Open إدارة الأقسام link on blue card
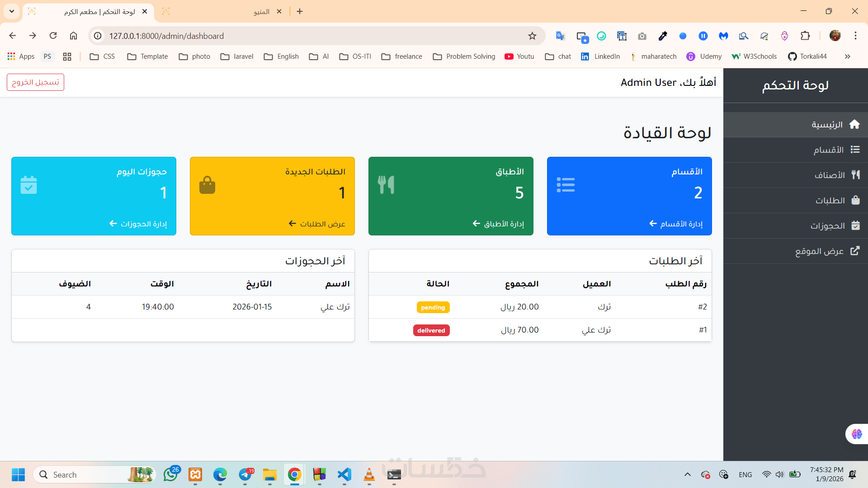The width and height of the screenshot is (868, 488). 676,224
